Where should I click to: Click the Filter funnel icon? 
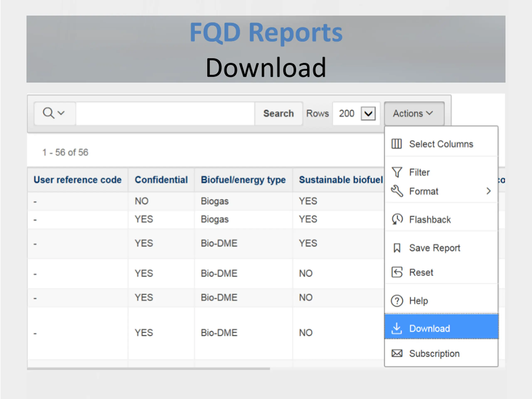(x=397, y=172)
